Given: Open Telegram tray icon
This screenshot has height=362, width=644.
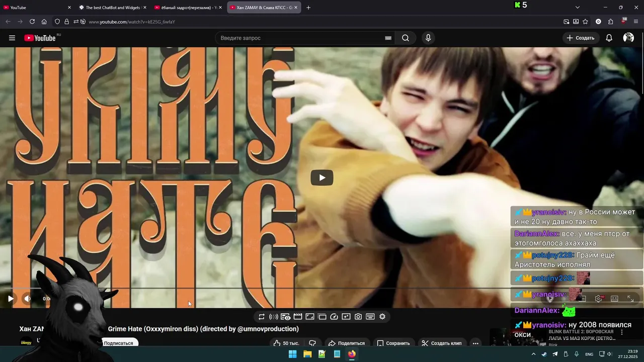Looking at the screenshot, I should click(555, 354).
